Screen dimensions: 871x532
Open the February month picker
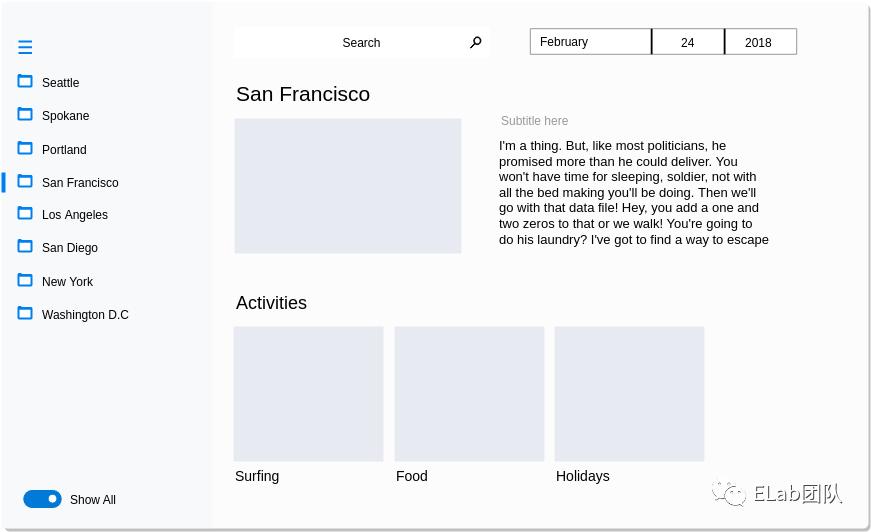pos(590,42)
